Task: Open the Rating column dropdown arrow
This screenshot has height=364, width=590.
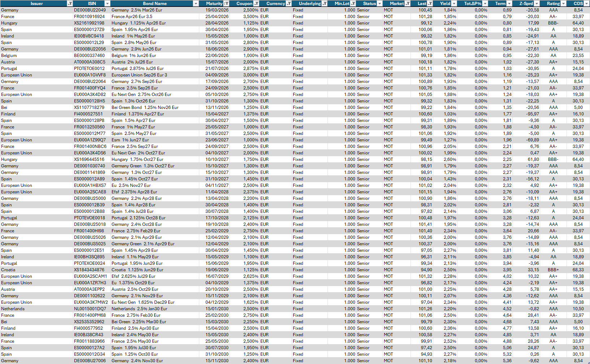Action: [x=564, y=4]
